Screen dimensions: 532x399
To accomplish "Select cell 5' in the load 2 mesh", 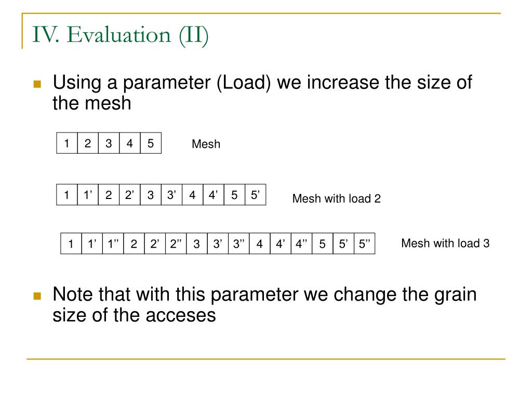I will click(256, 195).
